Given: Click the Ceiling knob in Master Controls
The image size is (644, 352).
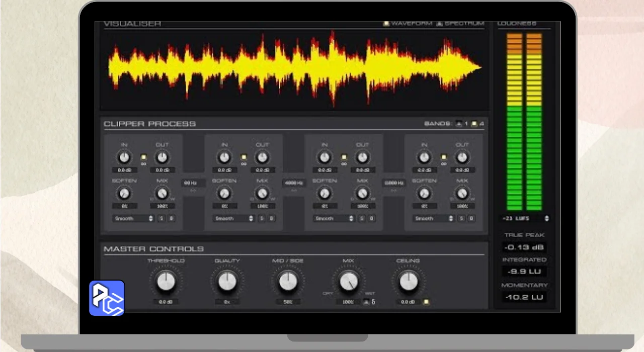Looking at the screenshot, I should point(408,282).
